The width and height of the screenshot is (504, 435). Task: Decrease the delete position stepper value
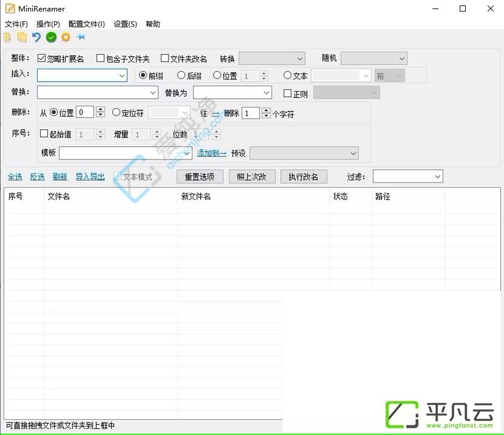[x=101, y=115]
